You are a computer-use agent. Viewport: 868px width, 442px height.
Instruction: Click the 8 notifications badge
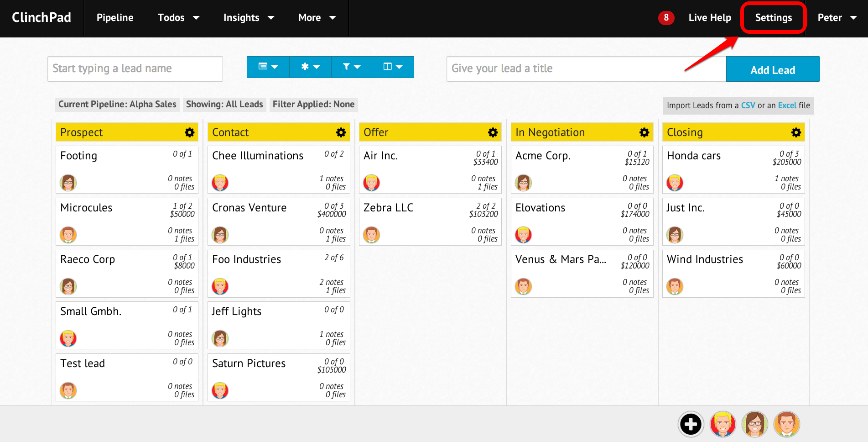point(666,18)
